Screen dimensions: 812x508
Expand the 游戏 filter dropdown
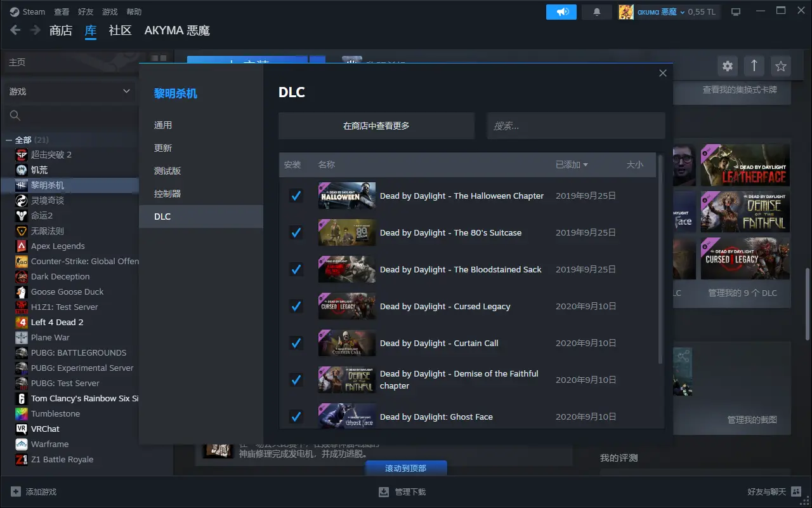pyautogui.click(x=70, y=91)
